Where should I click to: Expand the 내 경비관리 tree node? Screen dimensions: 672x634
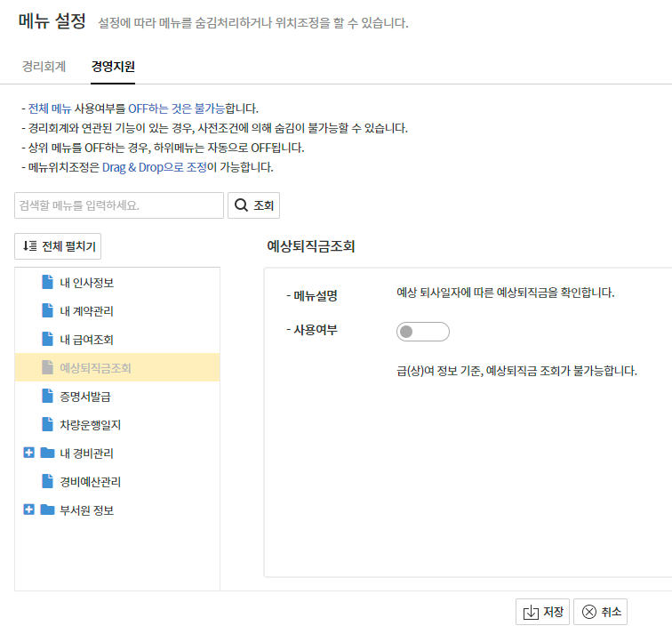click(28, 453)
